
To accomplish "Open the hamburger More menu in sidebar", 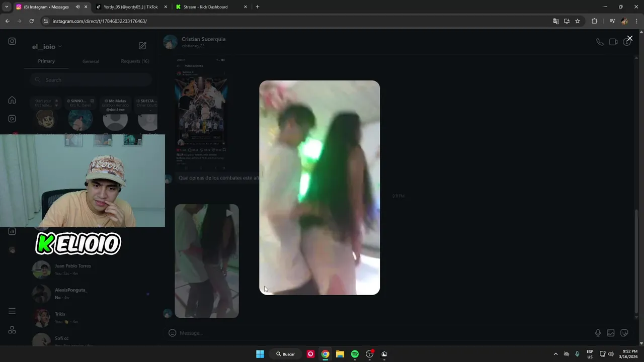I will click(12, 311).
